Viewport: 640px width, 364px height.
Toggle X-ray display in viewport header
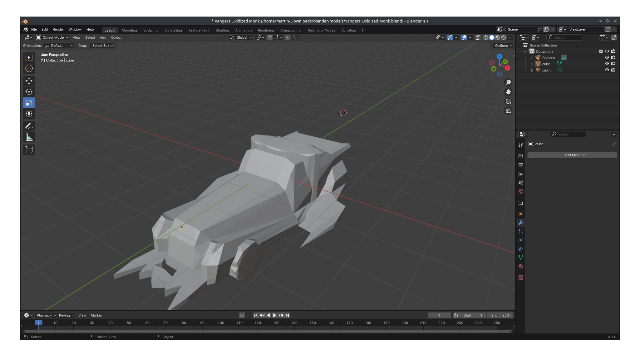(x=478, y=37)
